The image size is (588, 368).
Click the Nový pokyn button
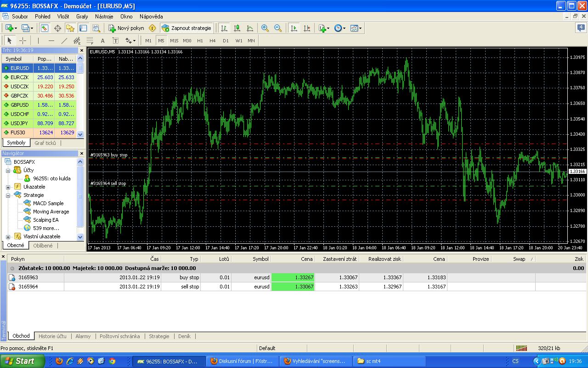(126, 28)
